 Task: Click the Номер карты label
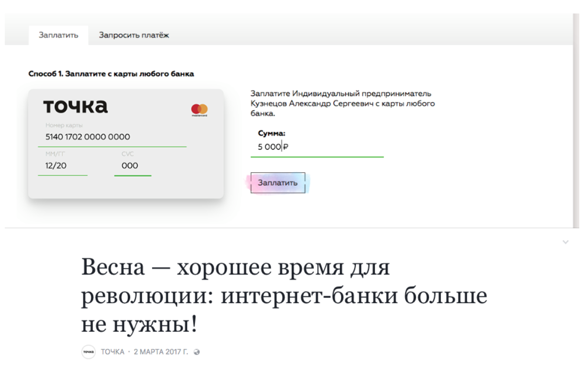64,125
